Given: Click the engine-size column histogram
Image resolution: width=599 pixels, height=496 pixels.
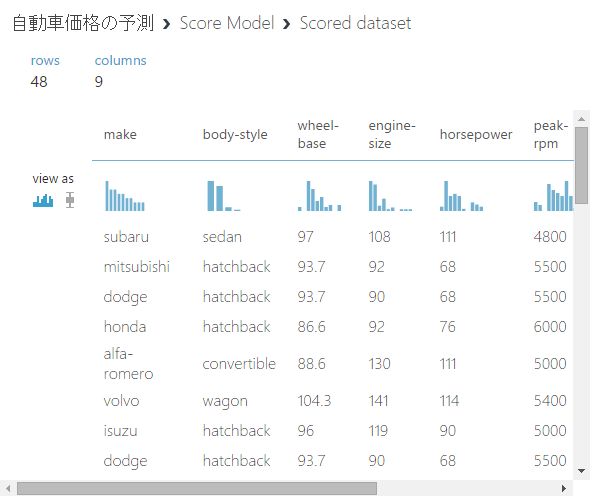Looking at the screenshot, I should [x=390, y=196].
